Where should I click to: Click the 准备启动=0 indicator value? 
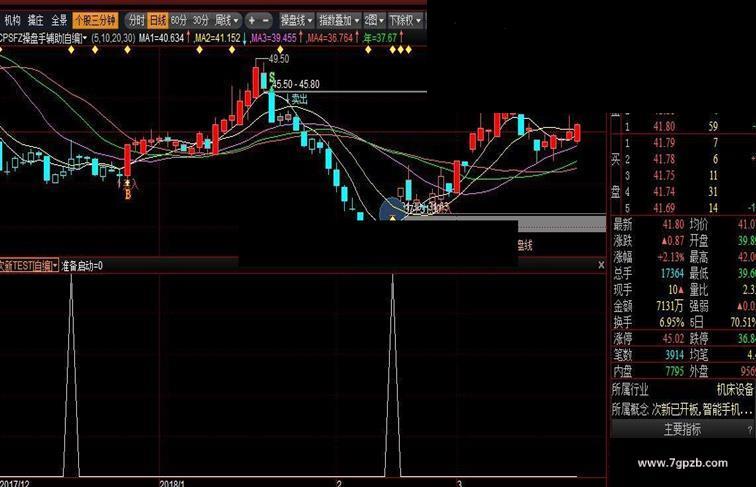click(82, 266)
